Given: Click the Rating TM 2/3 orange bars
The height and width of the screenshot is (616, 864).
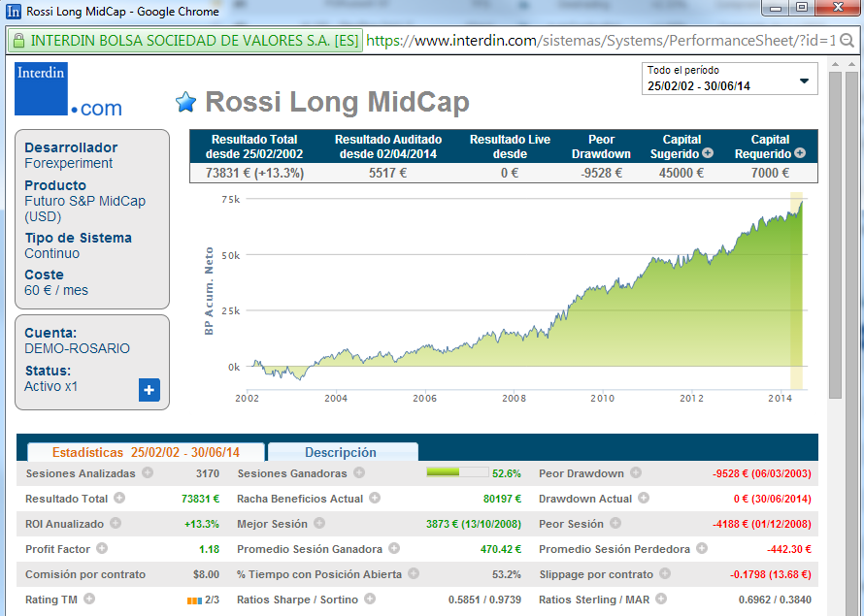Looking at the screenshot, I should click(x=194, y=600).
